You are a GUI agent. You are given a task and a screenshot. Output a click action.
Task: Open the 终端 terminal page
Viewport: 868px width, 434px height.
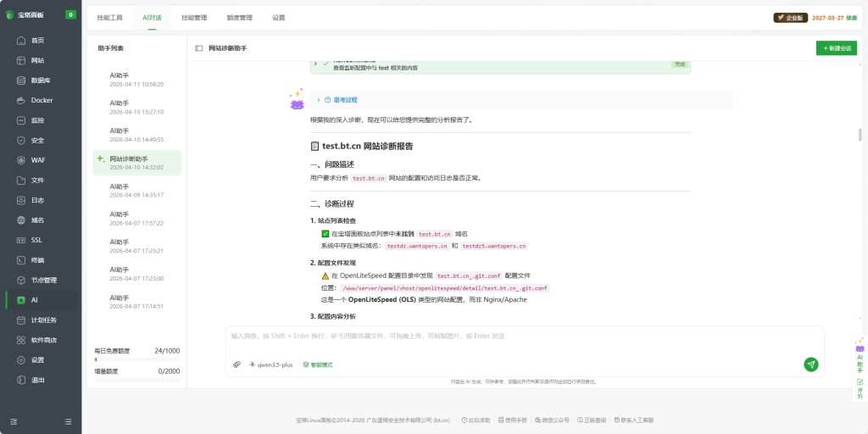pos(37,260)
